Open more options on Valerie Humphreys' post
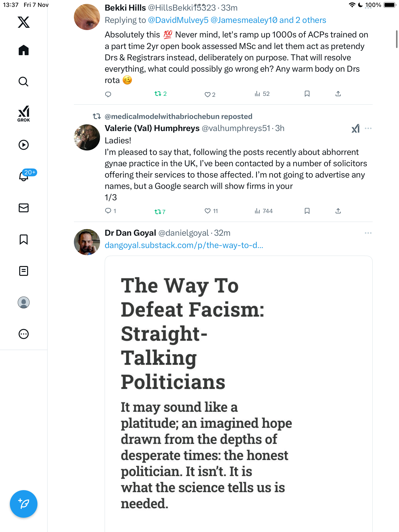 (x=368, y=128)
